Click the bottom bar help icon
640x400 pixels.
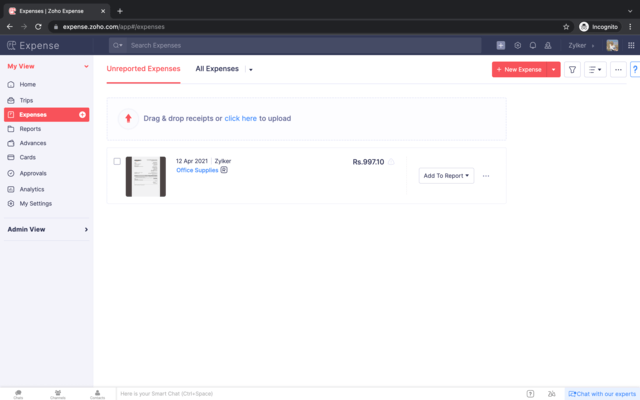[530, 394]
